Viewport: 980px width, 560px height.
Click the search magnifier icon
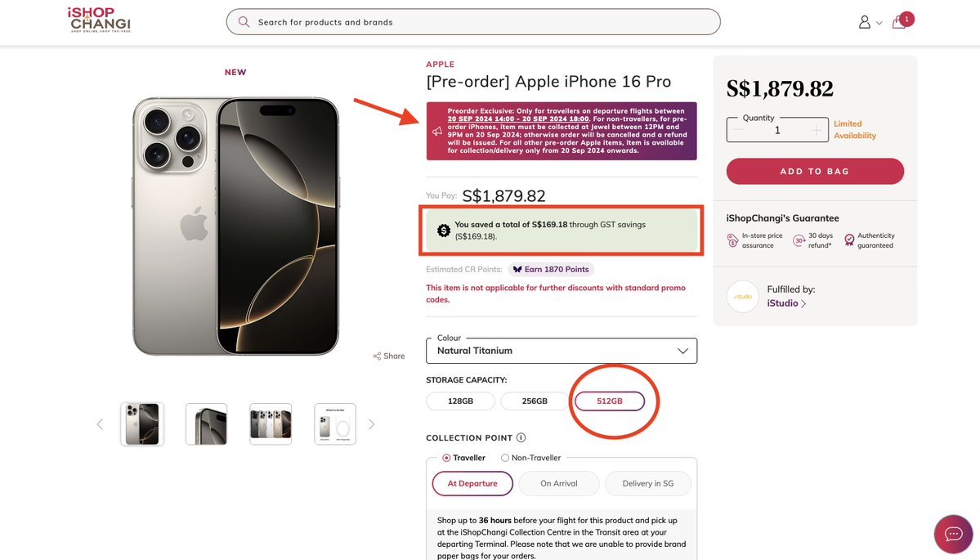[244, 22]
